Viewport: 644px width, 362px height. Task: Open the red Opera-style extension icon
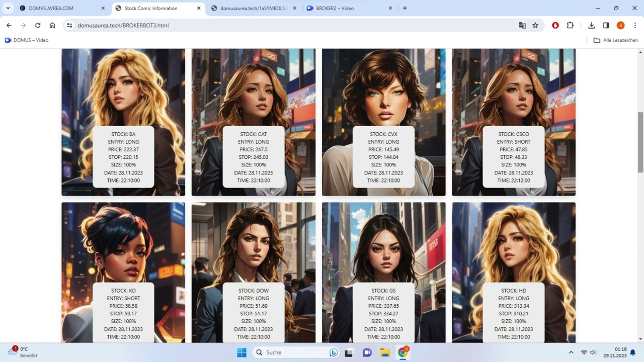[x=555, y=25]
